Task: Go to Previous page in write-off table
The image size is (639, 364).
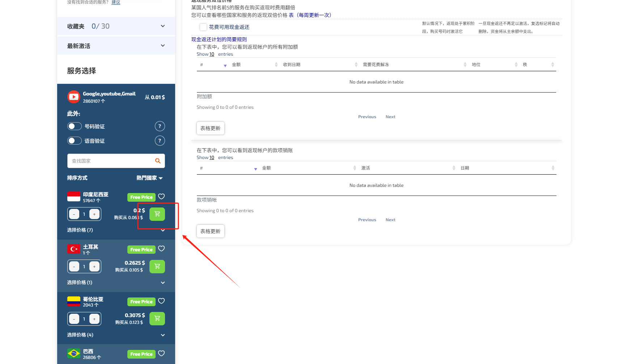Action: pyautogui.click(x=367, y=220)
